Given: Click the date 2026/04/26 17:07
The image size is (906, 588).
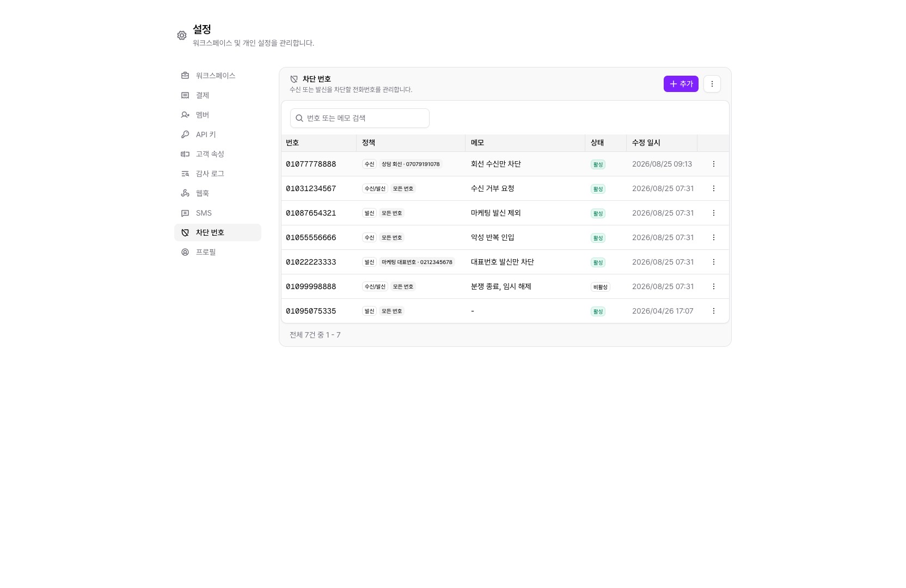Looking at the screenshot, I should pyautogui.click(x=663, y=311).
